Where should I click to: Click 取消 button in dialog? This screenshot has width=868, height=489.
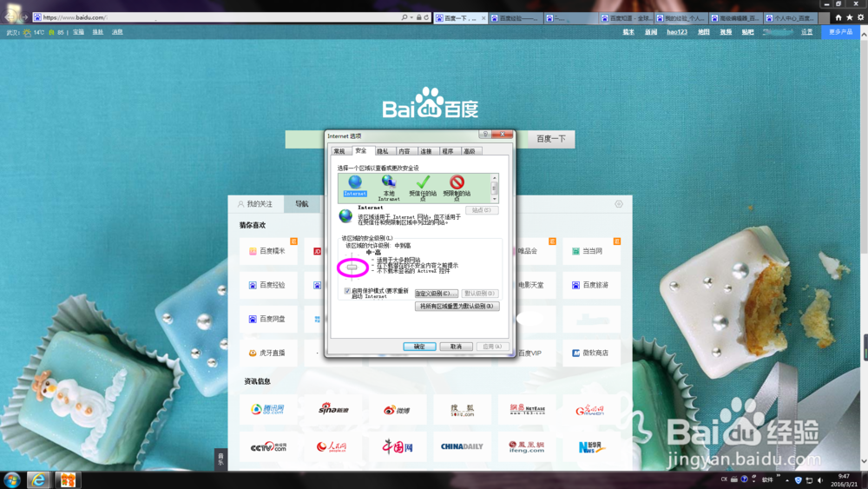pos(456,347)
